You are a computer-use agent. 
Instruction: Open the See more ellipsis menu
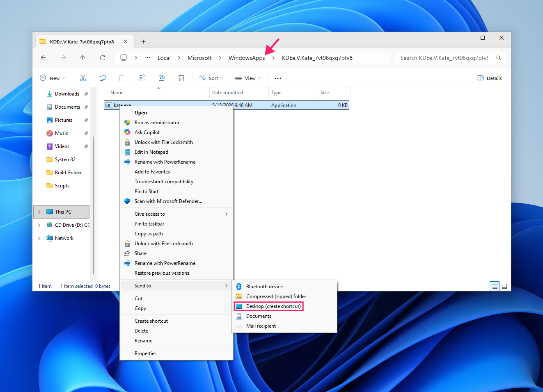click(x=278, y=78)
